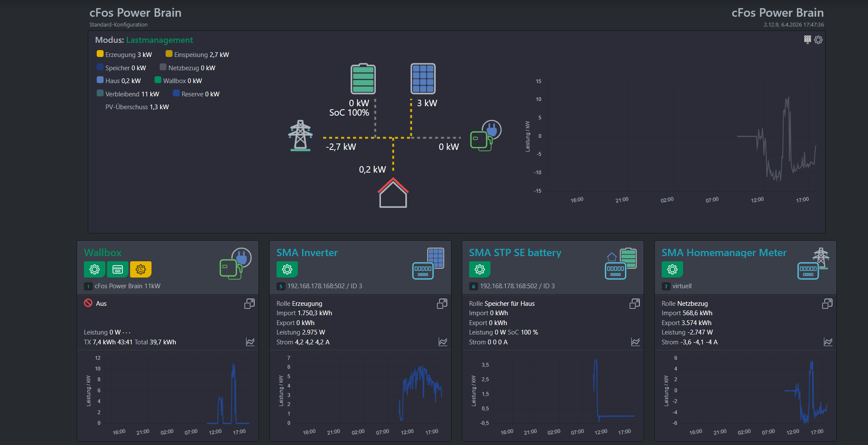Open the Wallbox title link
Viewport: 868px width, 445px height.
103,253
